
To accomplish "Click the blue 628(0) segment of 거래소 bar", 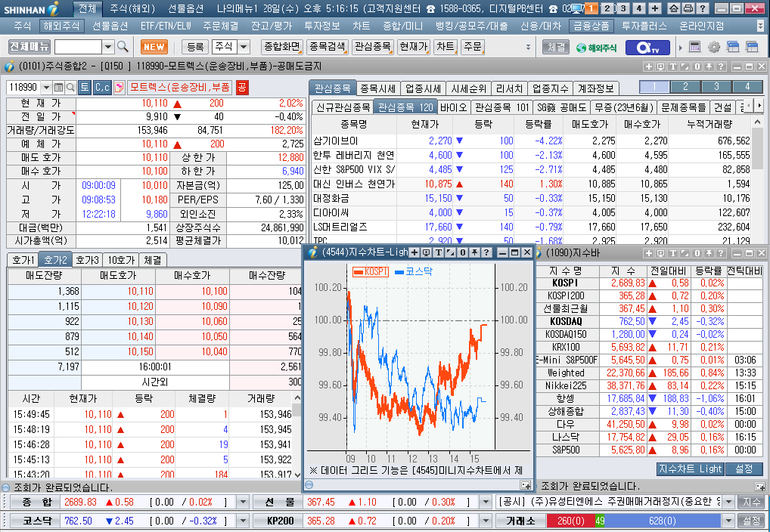I will (663, 521).
